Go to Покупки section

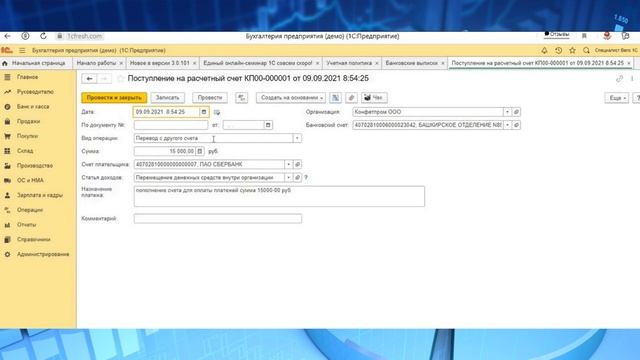click(x=27, y=136)
